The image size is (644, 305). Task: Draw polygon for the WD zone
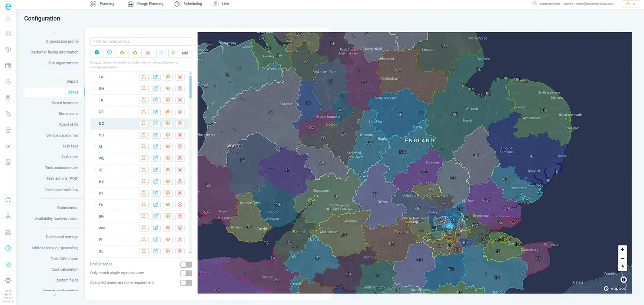(x=143, y=158)
